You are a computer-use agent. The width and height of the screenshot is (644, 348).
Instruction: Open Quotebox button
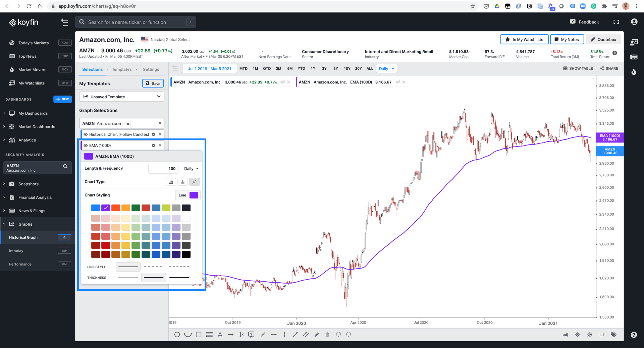603,40
